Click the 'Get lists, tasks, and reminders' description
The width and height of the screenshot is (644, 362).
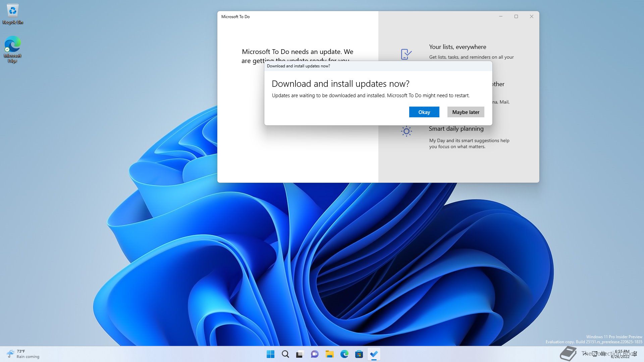click(x=471, y=57)
